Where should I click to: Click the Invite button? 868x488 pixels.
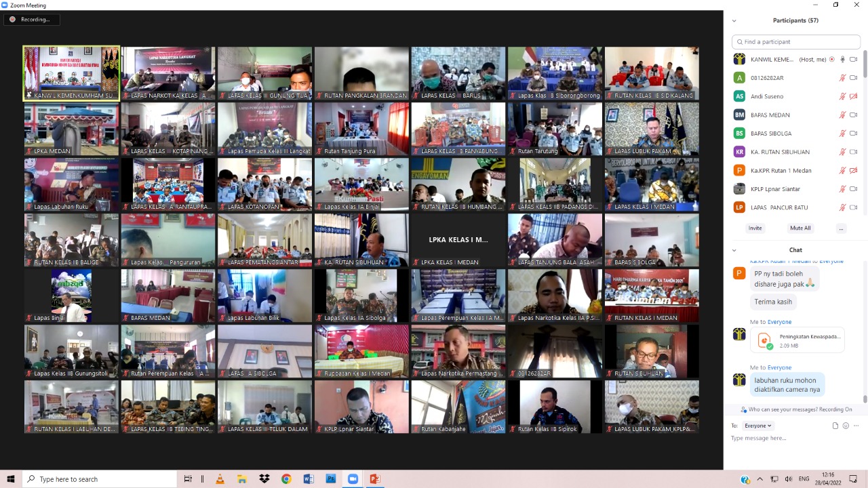pyautogui.click(x=755, y=228)
